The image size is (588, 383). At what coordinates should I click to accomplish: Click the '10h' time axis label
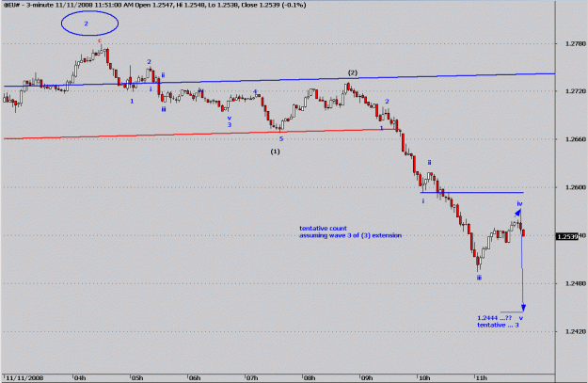pyautogui.click(x=424, y=377)
